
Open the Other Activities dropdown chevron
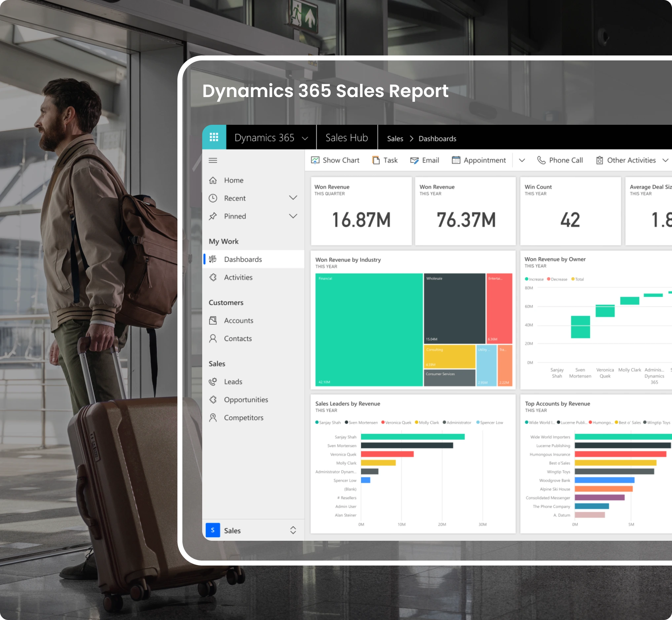pos(665,160)
